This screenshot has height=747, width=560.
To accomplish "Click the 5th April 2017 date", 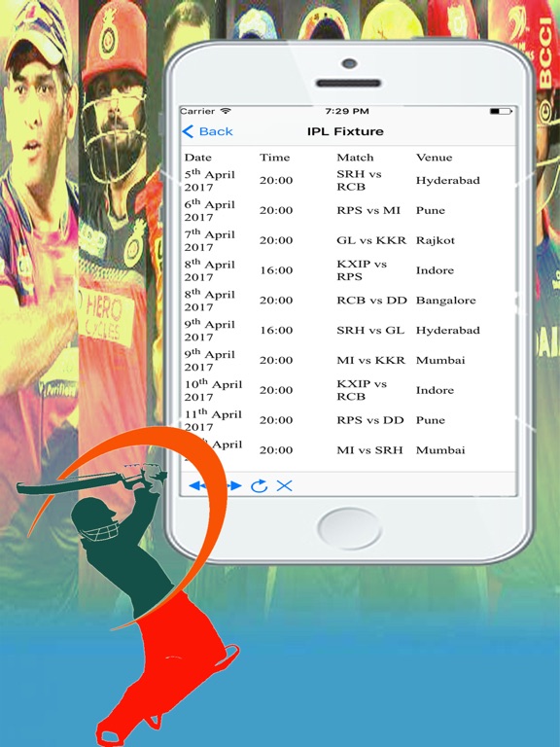I will point(210,181).
